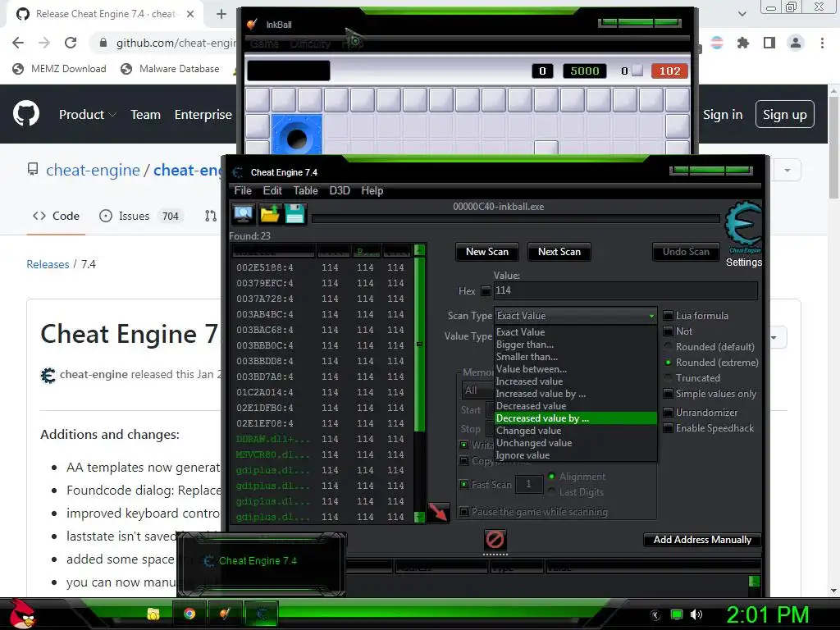Open the Chrome profile avatar

796,43
